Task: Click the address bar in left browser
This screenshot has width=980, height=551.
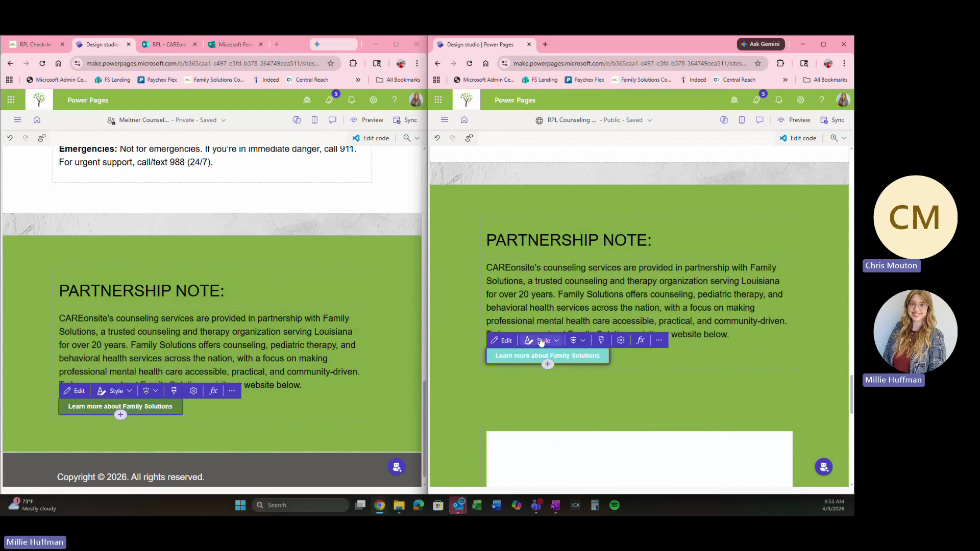Action: click(x=203, y=63)
